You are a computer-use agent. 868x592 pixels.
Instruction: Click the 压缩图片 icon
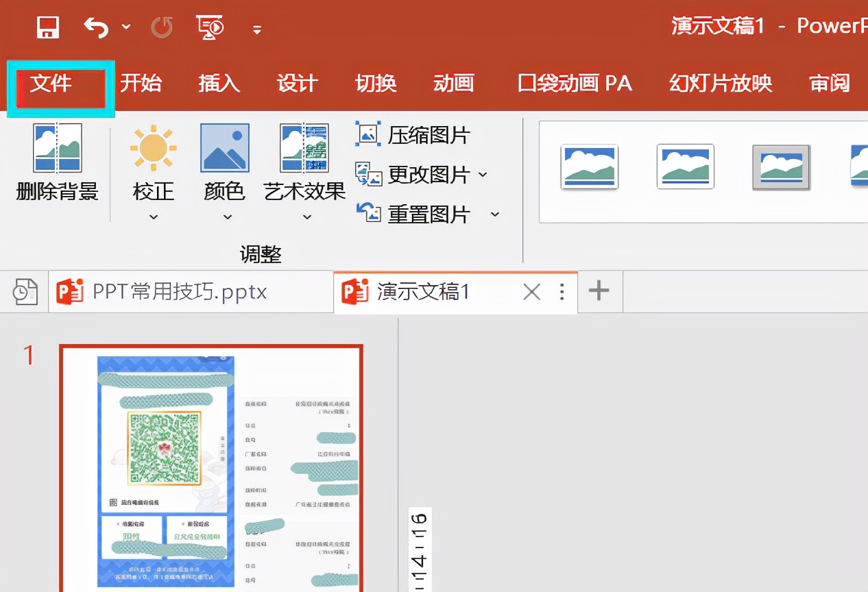point(368,134)
